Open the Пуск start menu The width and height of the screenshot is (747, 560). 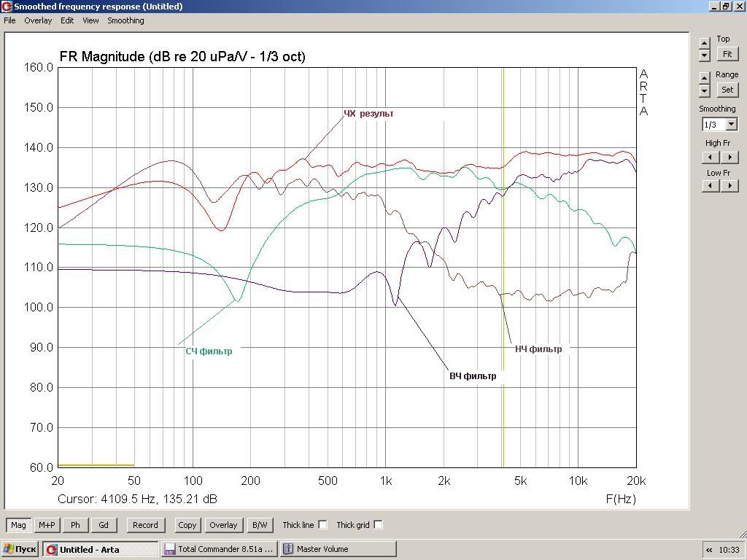[x=20, y=549]
